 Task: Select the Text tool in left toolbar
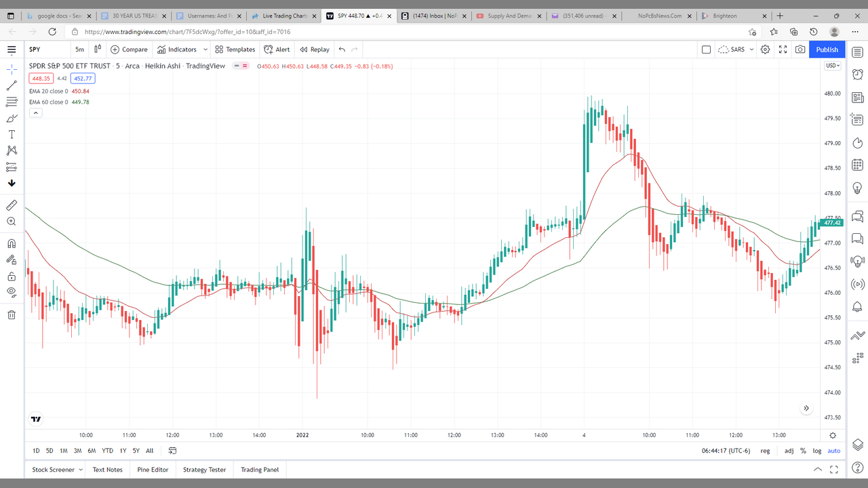[x=12, y=134]
